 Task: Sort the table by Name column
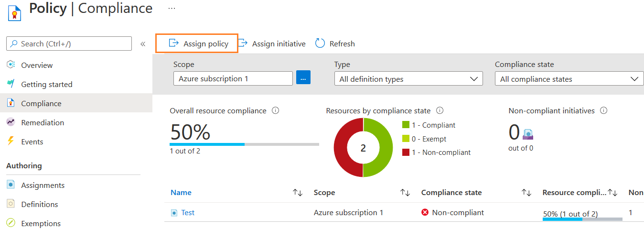298,193
